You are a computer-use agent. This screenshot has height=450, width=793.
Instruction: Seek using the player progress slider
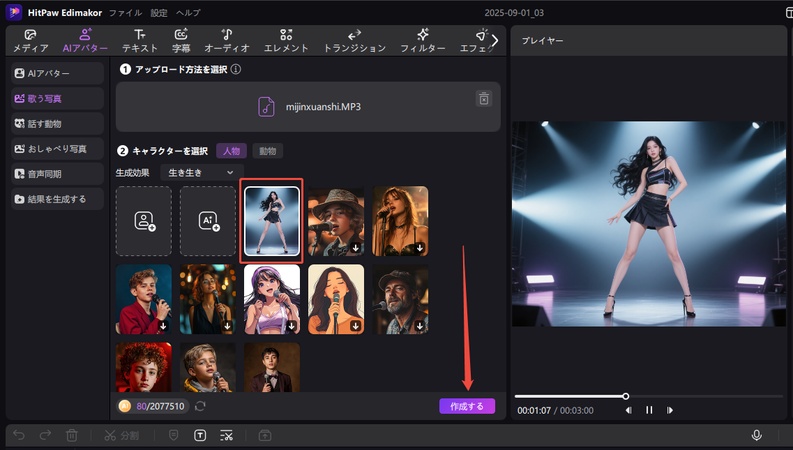[x=649, y=396]
